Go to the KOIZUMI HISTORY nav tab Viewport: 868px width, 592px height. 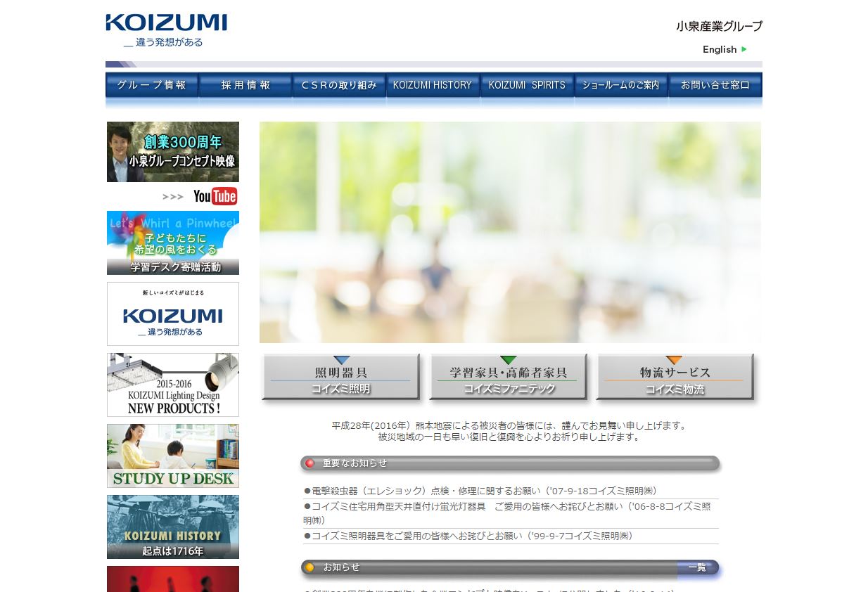coord(433,85)
